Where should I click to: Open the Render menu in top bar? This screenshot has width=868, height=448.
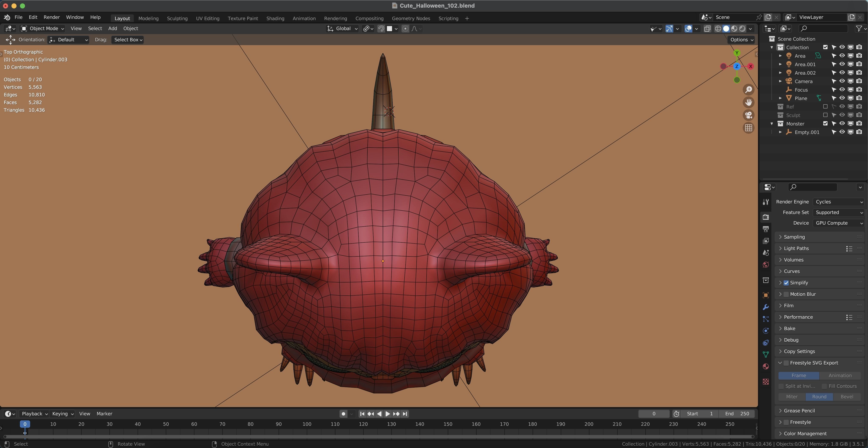coord(52,17)
